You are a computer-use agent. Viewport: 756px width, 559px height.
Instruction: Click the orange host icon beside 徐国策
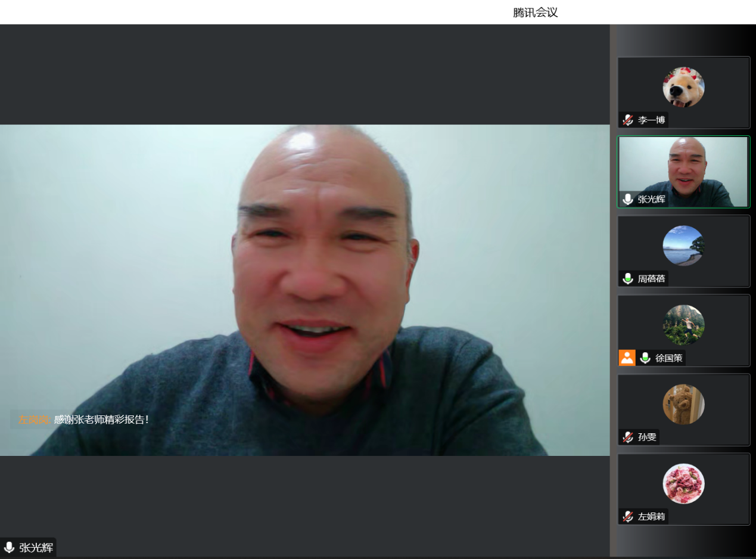click(627, 358)
